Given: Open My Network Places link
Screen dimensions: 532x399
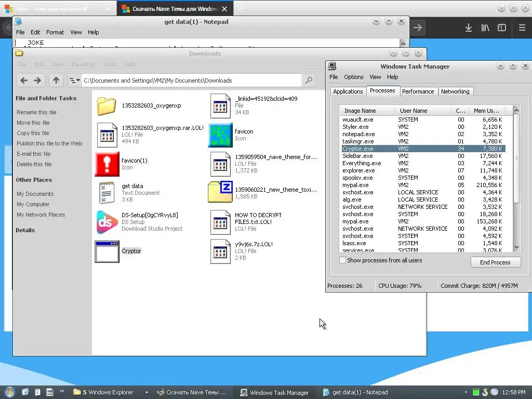Looking at the screenshot, I should point(41,215).
